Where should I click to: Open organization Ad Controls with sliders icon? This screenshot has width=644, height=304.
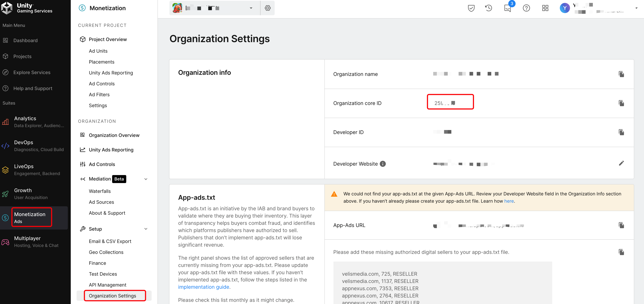click(x=102, y=164)
